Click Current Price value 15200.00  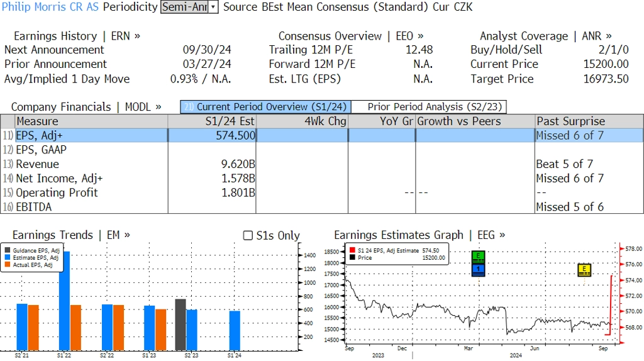pyautogui.click(x=606, y=64)
